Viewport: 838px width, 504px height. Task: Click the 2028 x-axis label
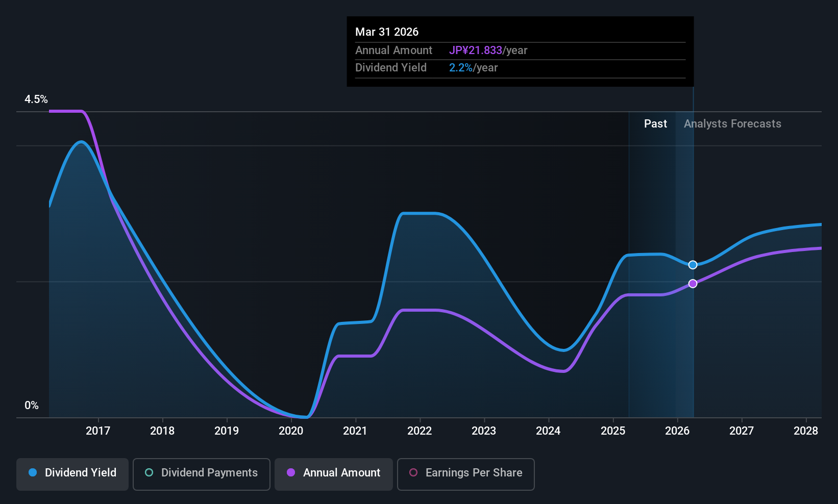[x=806, y=431]
